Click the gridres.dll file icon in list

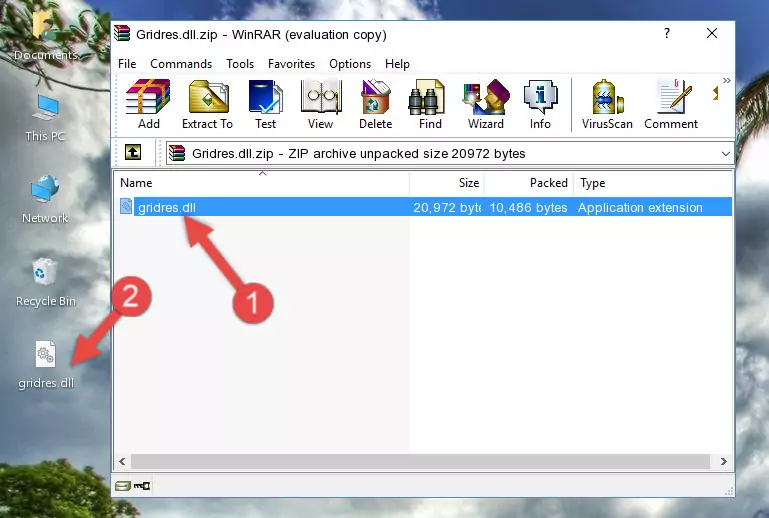click(126, 207)
